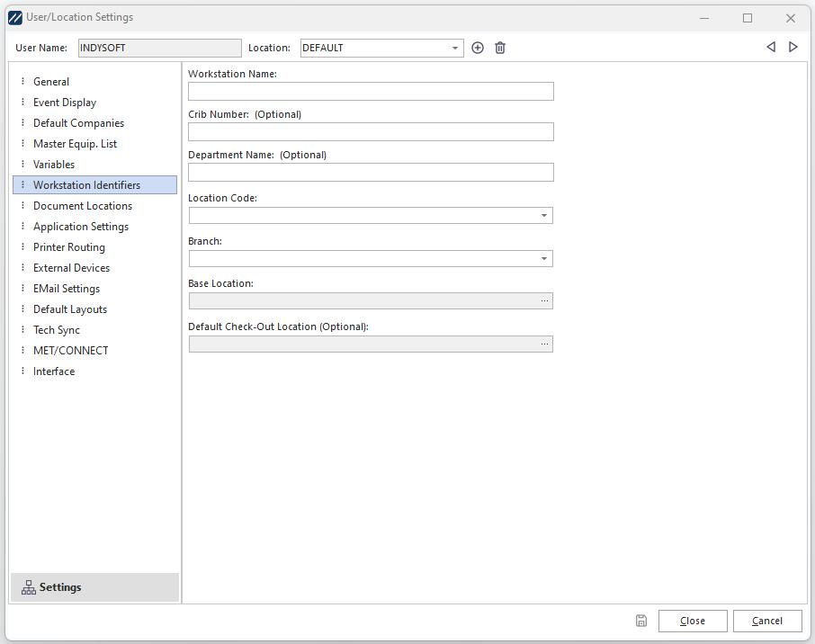Go to previous record with left arrow
The width and height of the screenshot is (815, 644).
click(x=771, y=47)
